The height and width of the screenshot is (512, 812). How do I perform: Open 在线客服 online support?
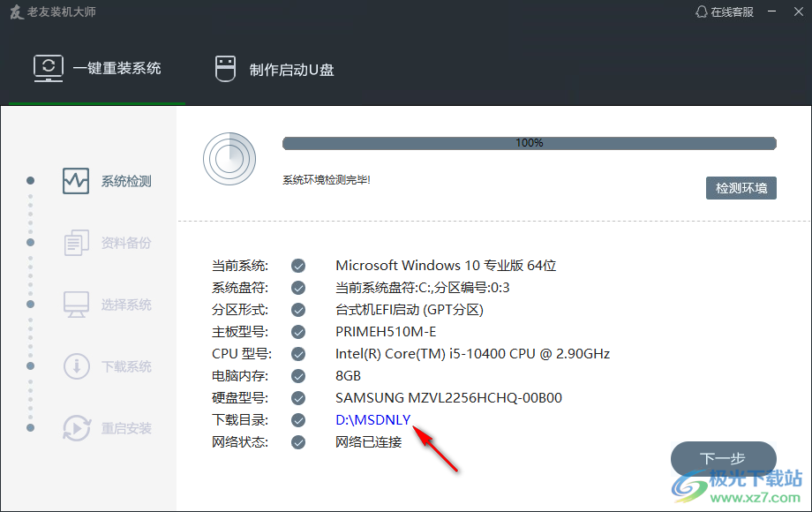[x=724, y=11]
